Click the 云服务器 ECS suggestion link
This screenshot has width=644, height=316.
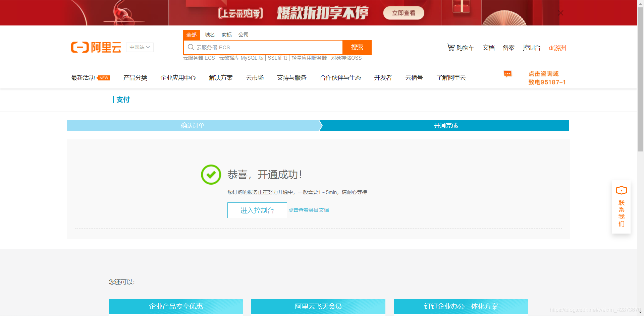199,58
